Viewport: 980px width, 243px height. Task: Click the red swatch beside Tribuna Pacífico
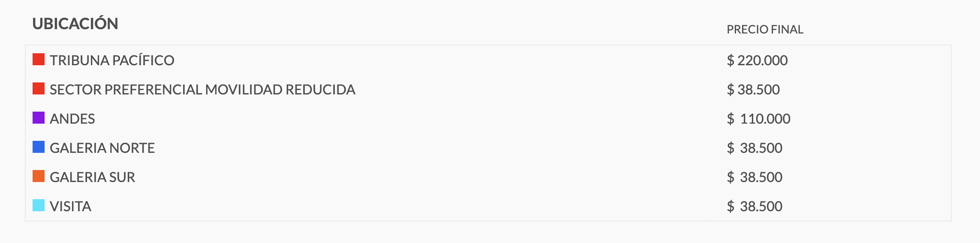[x=39, y=59]
